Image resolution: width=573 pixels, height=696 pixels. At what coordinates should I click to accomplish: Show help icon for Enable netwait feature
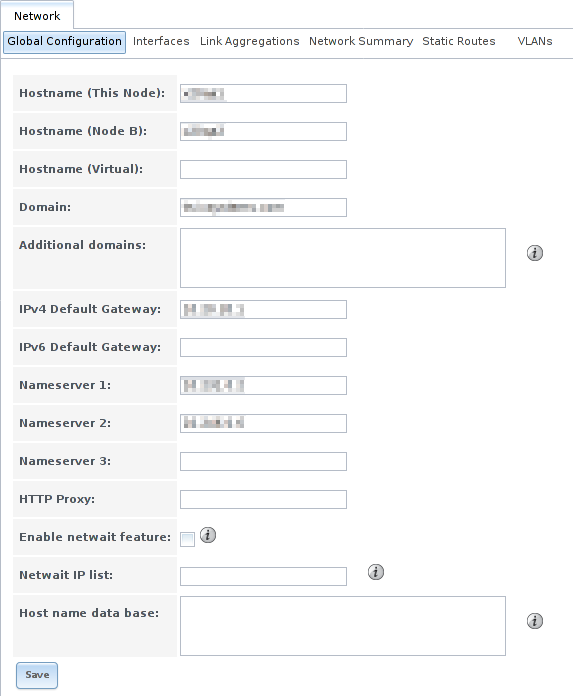pos(208,535)
